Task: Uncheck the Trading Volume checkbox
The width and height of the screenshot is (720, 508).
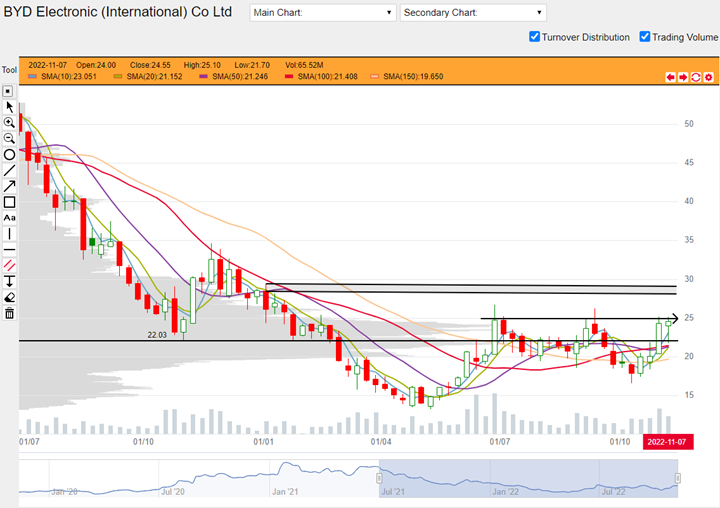Action: [645, 37]
